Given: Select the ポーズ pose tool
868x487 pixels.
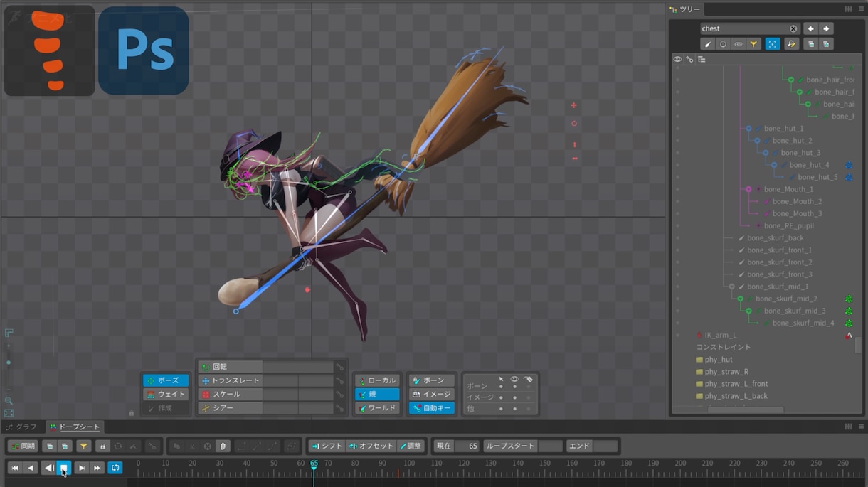Looking at the screenshot, I should click(x=166, y=380).
